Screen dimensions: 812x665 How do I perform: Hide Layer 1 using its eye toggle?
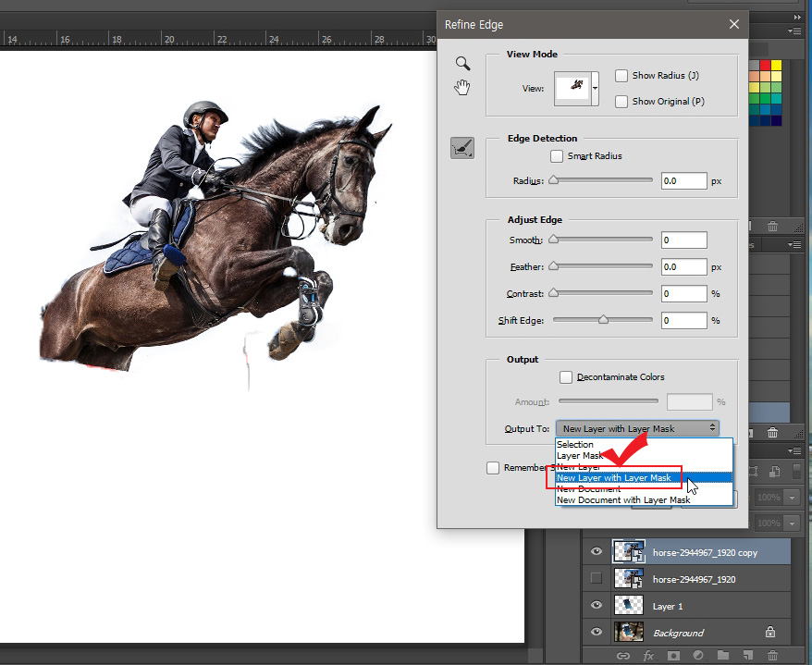pyautogui.click(x=597, y=606)
